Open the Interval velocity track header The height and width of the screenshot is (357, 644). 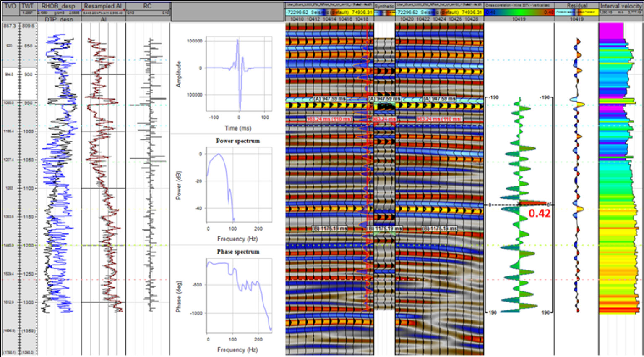click(x=621, y=6)
